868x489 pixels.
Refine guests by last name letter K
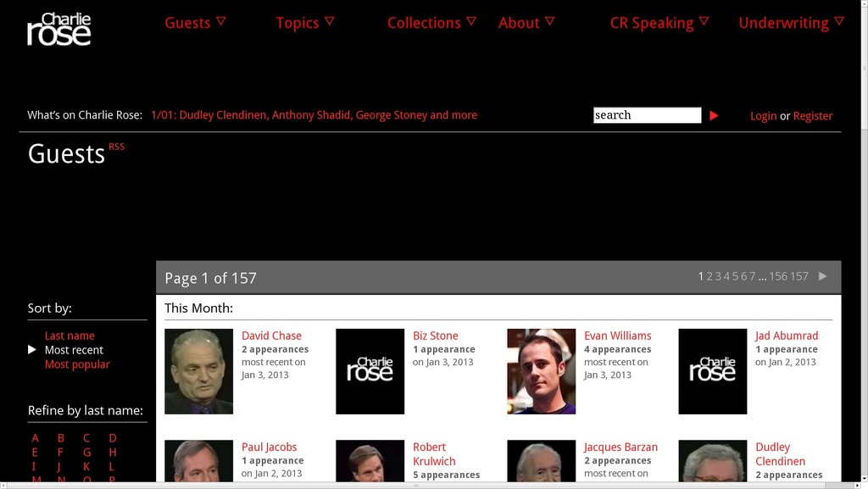pyautogui.click(x=86, y=467)
